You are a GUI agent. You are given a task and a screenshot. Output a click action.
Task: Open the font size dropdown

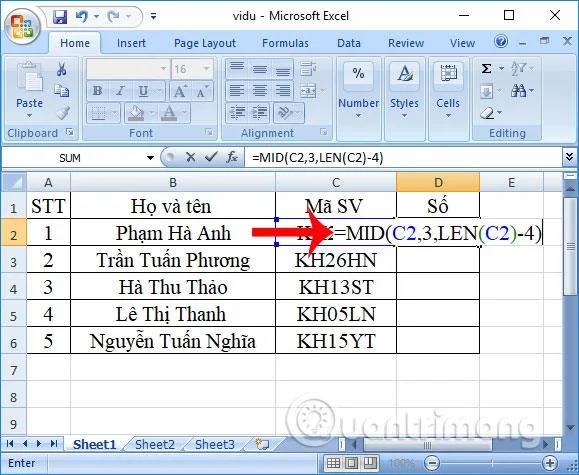[206, 69]
